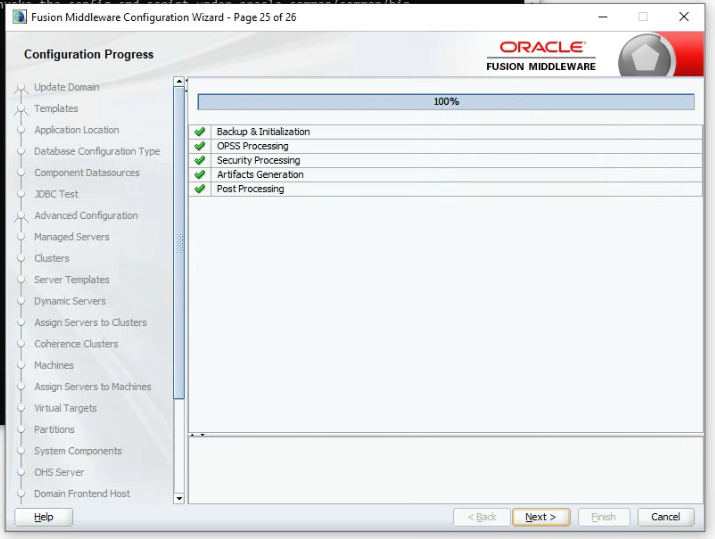715x539 pixels.
Task: Cancel the configuration wizard
Action: [x=666, y=517]
